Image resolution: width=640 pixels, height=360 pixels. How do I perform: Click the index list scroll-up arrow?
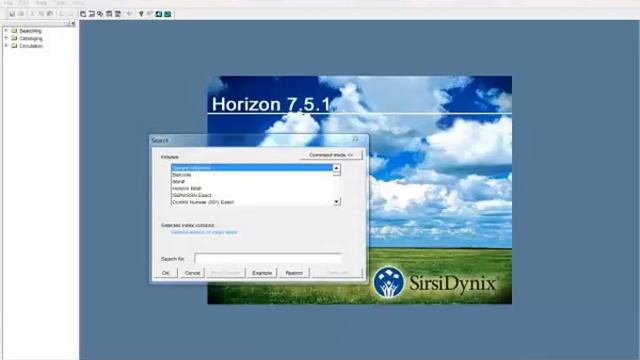coord(336,168)
